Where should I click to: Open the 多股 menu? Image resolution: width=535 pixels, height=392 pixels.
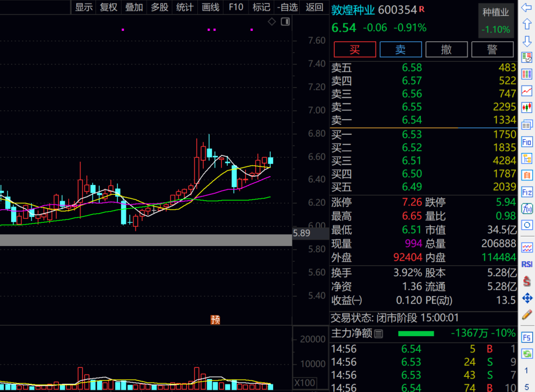coord(160,7)
